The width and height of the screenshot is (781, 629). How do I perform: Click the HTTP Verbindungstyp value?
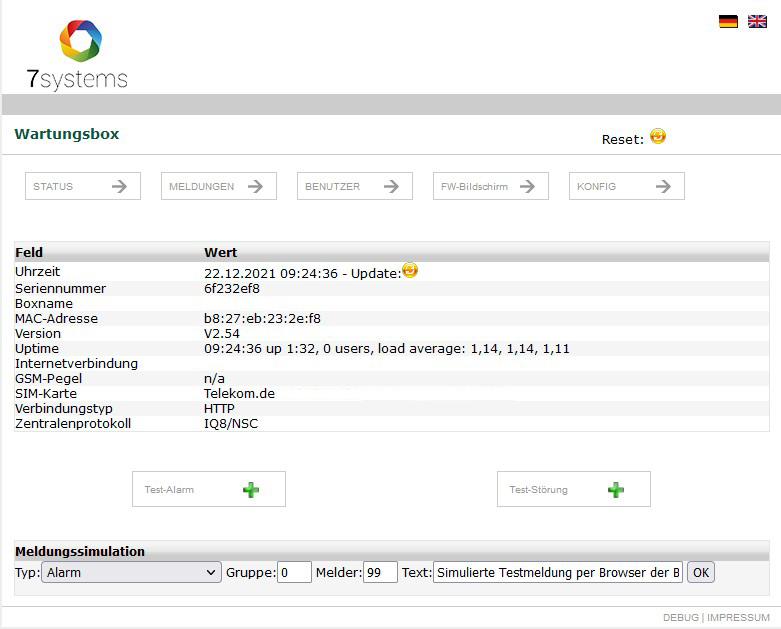click(x=219, y=408)
